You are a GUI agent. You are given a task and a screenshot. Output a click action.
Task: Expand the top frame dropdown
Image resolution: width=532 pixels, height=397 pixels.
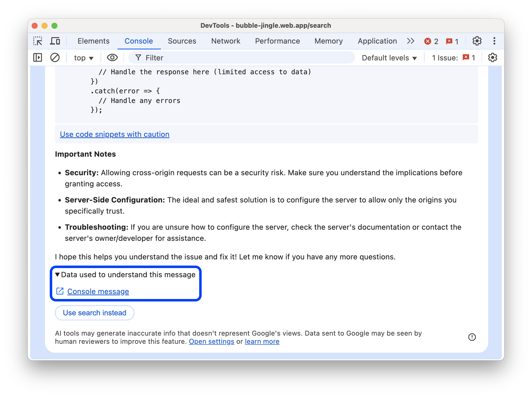point(83,58)
